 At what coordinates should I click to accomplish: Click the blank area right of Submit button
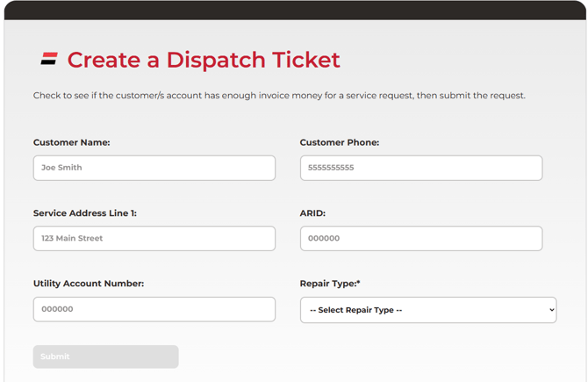[369, 357]
